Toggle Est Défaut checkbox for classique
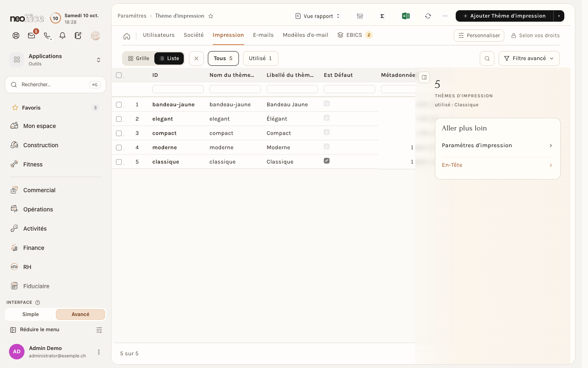 (327, 161)
